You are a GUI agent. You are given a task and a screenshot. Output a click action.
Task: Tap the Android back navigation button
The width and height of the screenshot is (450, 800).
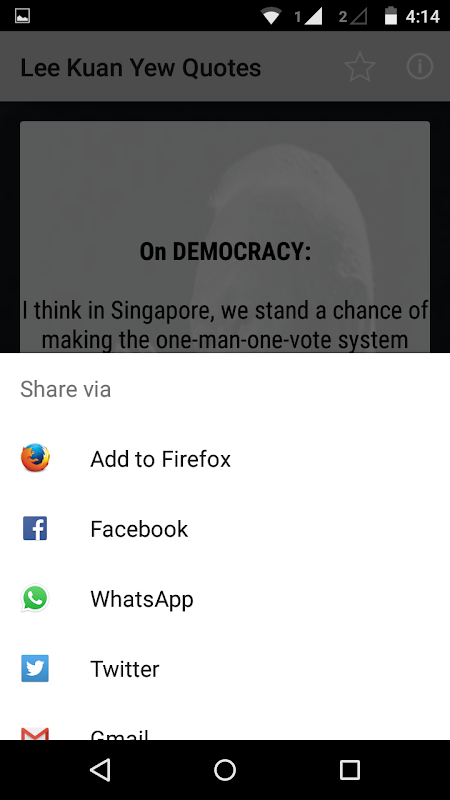[x=100, y=769]
